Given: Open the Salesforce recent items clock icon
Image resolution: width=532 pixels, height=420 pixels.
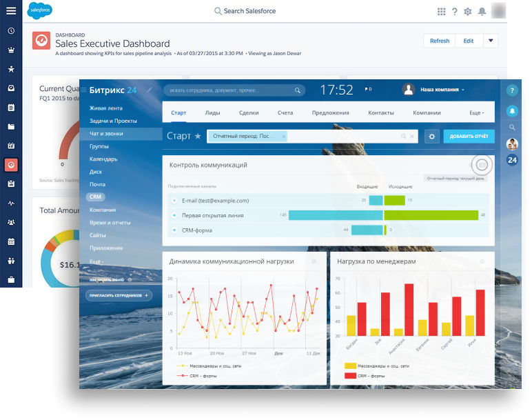Looking at the screenshot, I should 11,31.
